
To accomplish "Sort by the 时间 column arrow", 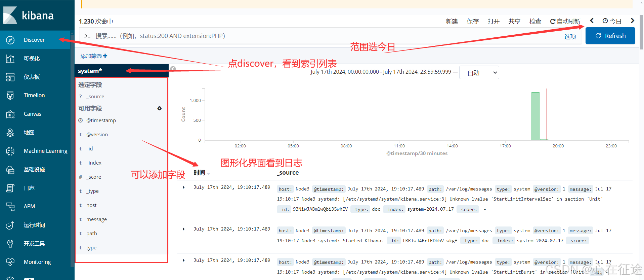I will (x=209, y=174).
